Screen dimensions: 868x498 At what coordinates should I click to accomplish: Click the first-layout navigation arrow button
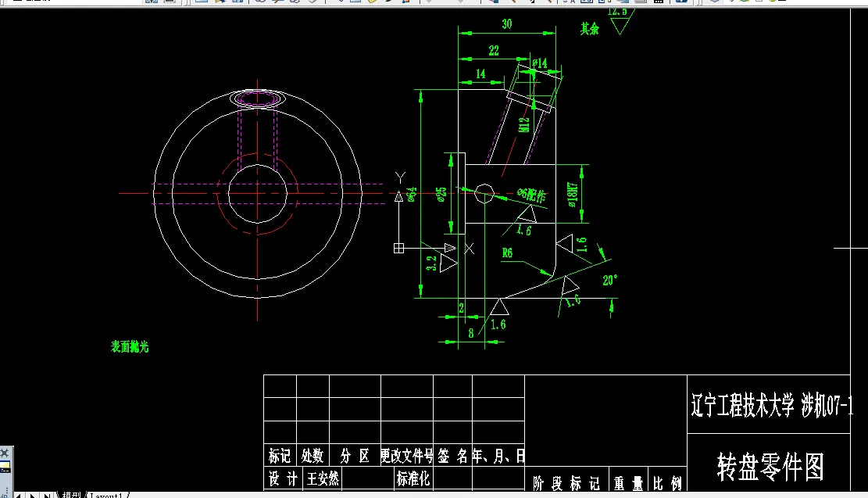[x=20, y=493]
